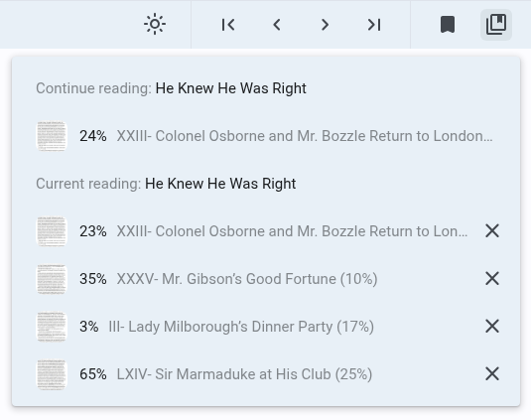The height and width of the screenshot is (420, 531).
Task: Open the He Knew He Was Right title under Continue reading
Action: pyautogui.click(x=230, y=88)
